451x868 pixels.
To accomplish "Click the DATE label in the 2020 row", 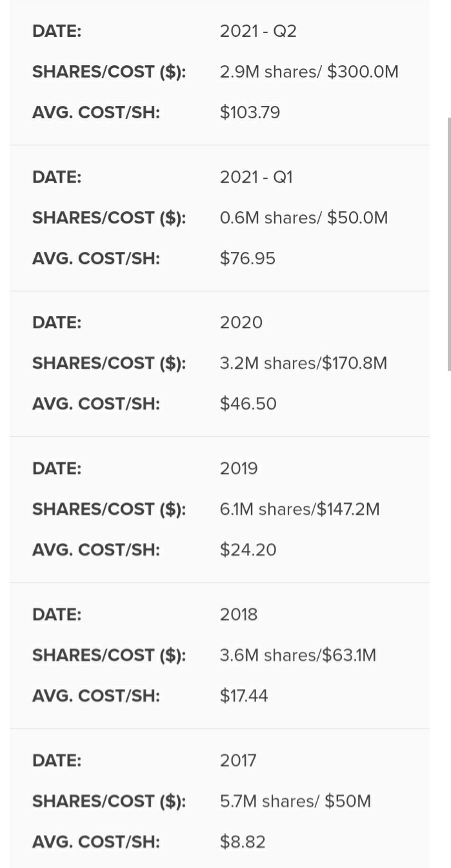I will [x=57, y=322].
